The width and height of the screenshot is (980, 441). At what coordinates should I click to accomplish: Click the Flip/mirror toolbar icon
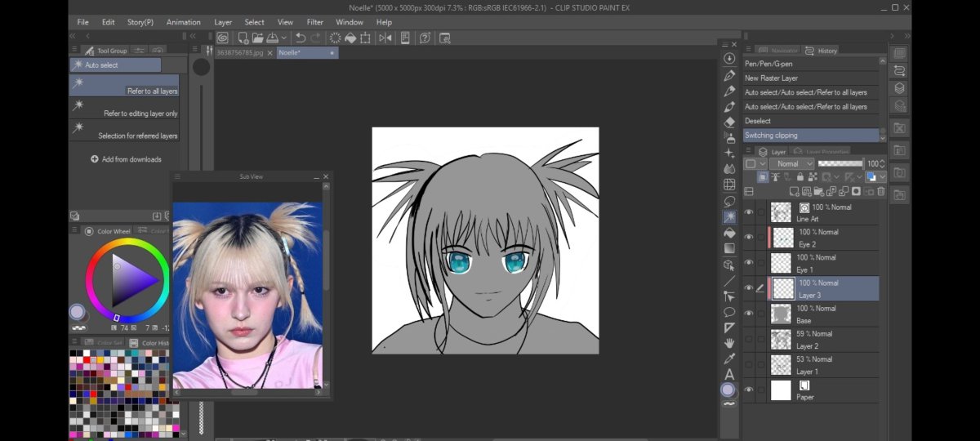385,38
